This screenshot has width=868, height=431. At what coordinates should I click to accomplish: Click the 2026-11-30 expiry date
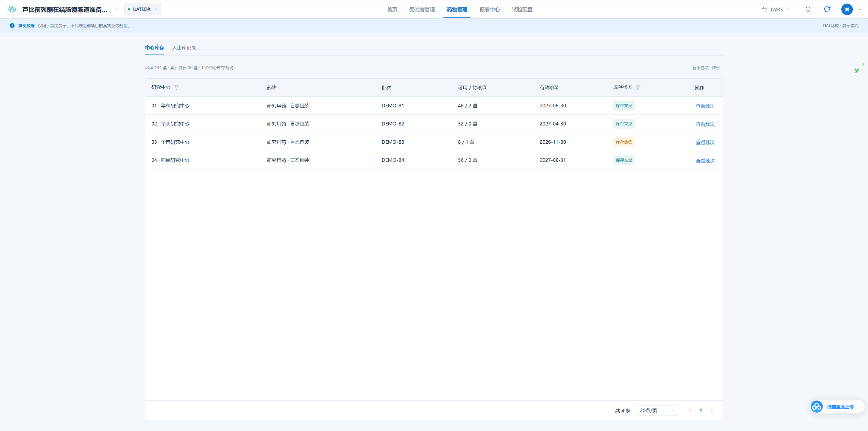(553, 142)
